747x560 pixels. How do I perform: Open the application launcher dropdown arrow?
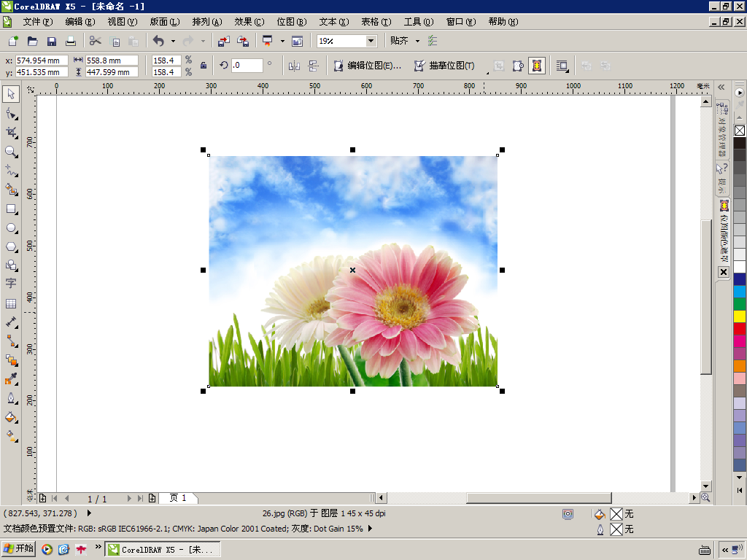(282, 41)
